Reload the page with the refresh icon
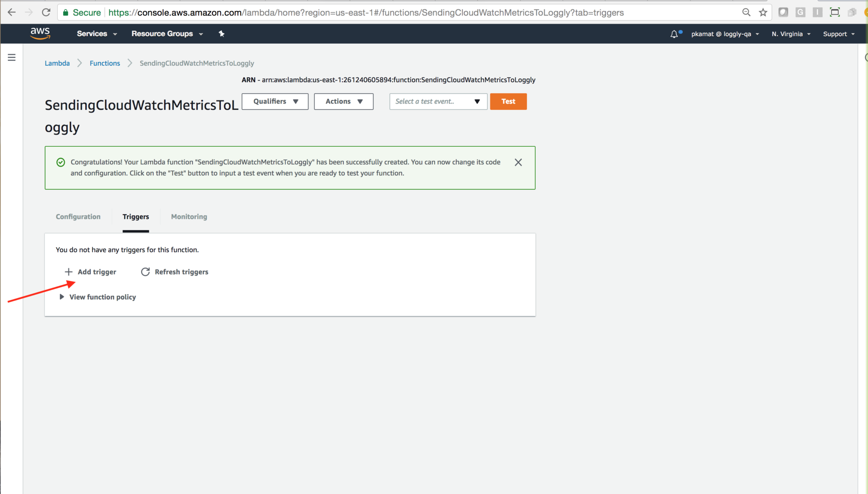The height and width of the screenshot is (494, 868). (46, 12)
